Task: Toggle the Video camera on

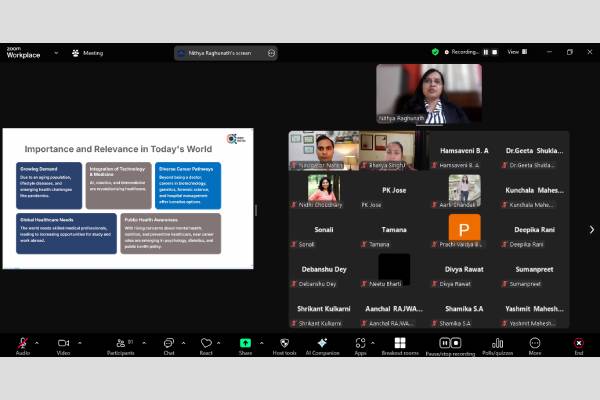Action: coord(63,343)
